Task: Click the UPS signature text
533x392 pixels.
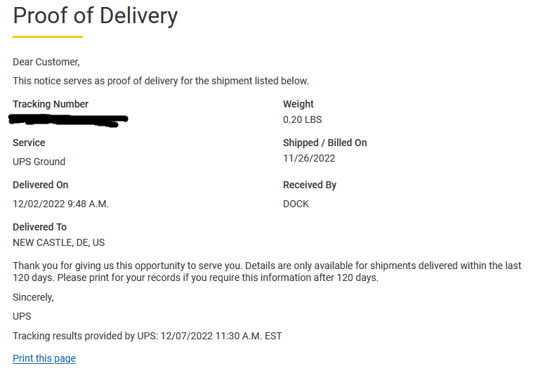Action: coord(22,317)
